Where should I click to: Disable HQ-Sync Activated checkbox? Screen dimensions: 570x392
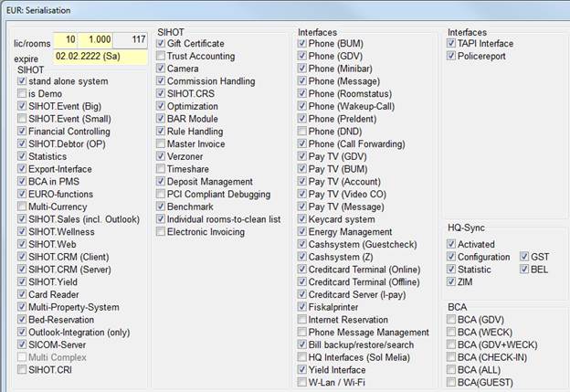pyautogui.click(x=452, y=245)
